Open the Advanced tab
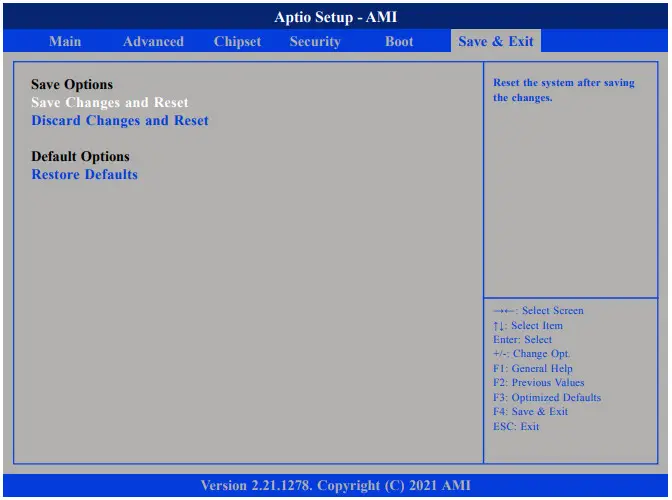672x500 pixels. (x=153, y=41)
